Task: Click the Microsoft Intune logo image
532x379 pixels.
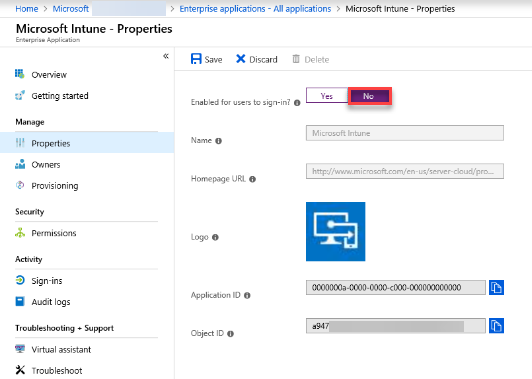Action: click(x=336, y=232)
